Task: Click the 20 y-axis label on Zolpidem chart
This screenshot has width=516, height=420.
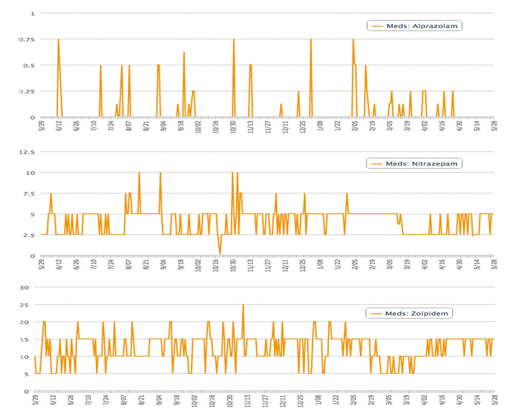Action: [24, 322]
